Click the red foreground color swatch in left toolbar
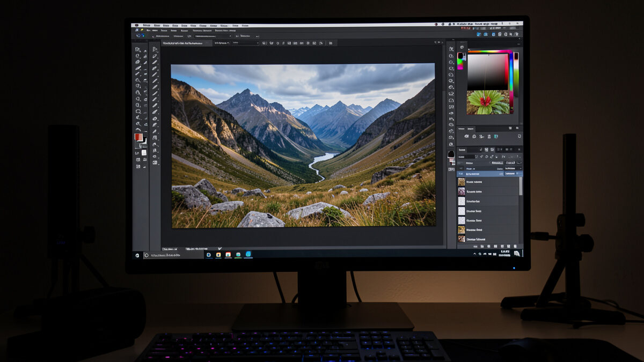The width and height of the screenshot is (644, 362). pos(138,137)
